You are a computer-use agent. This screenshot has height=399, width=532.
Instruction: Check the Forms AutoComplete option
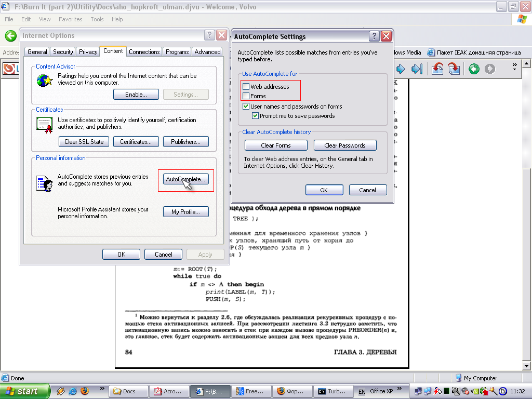(246, 96)
